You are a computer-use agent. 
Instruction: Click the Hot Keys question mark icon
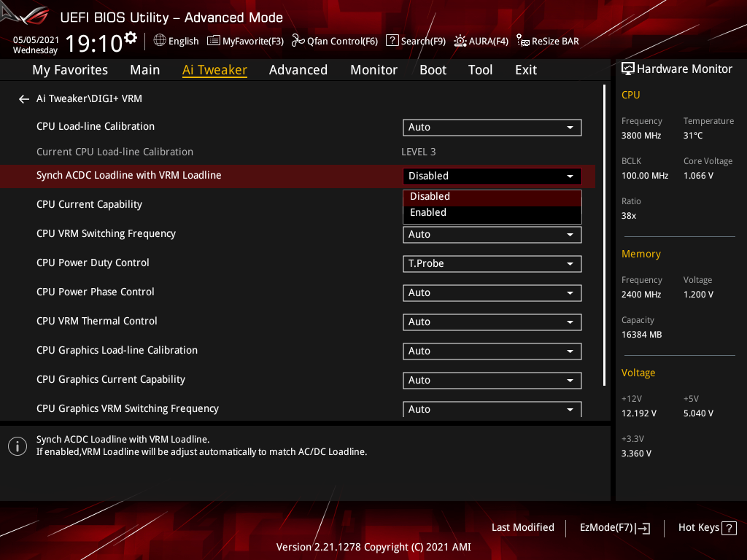(x=729, y=528)
